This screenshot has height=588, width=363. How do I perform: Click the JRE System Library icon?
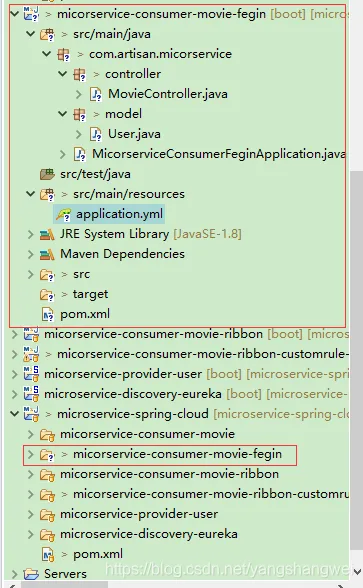tap(47, 234)
